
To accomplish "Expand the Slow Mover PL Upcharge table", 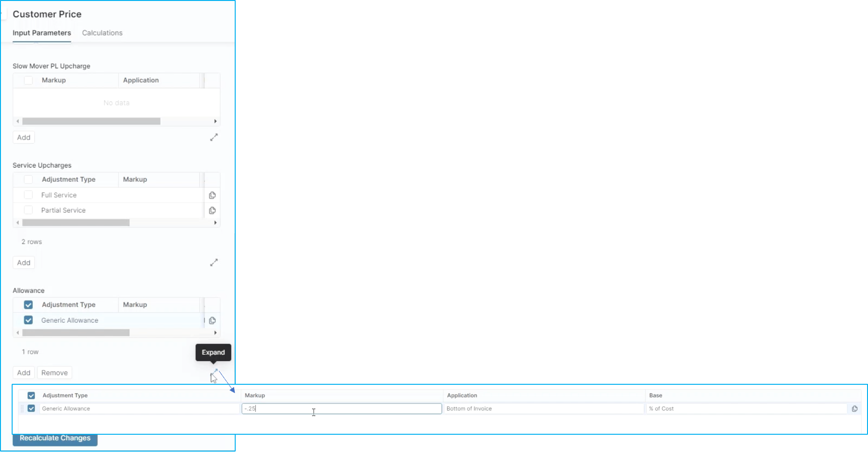I will tap(214, 137).
